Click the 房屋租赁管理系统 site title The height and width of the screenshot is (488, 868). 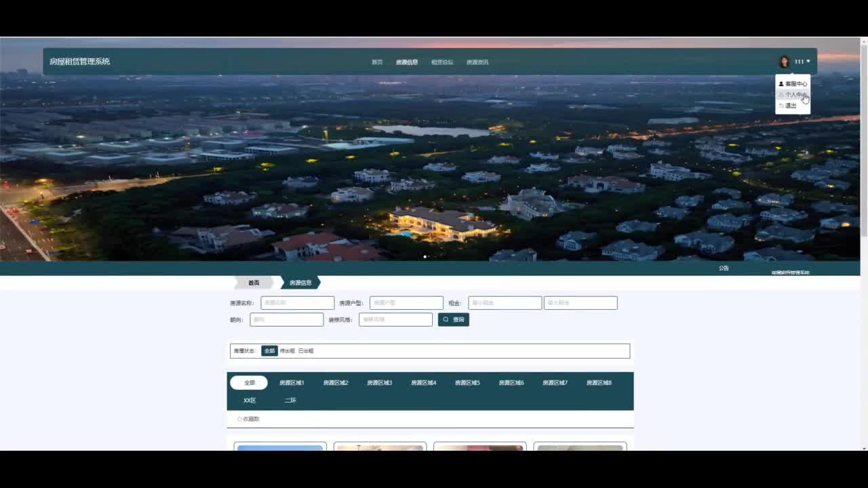point(79,62)
